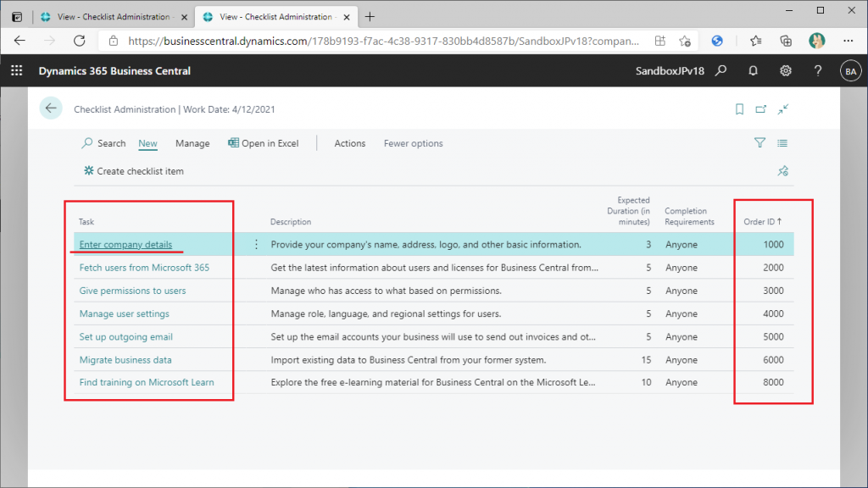Open the browser tab actions menu icon
The height and width of the screenshot is (488, 868).
tap(17, 17)
